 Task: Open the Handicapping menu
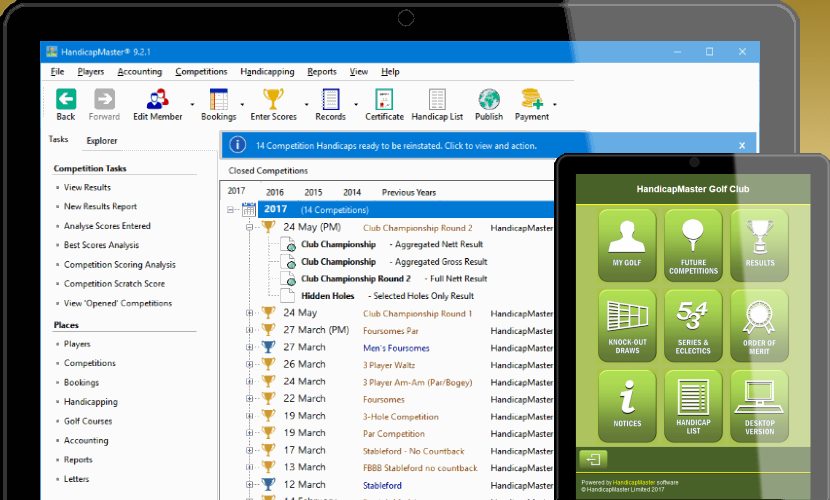[x=267, y=72]
